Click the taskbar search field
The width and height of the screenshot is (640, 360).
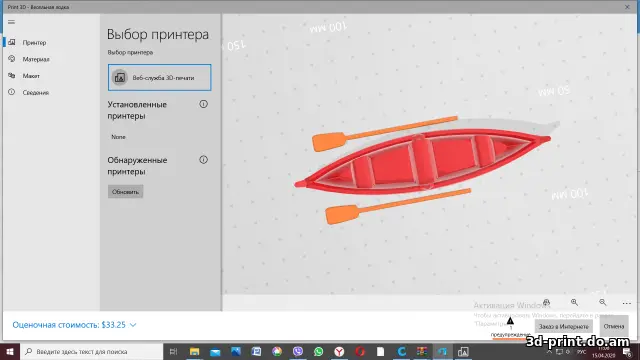(x=91, y=351)
